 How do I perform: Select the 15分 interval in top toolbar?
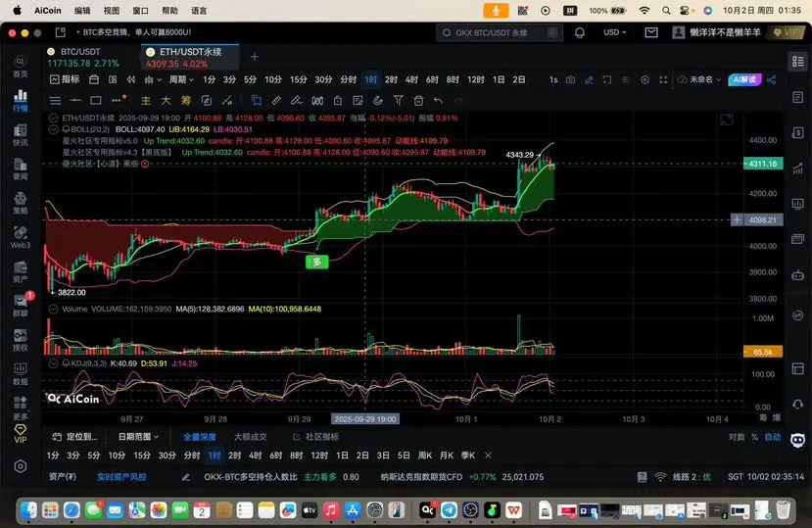pyautogui.click(x=299, y=79)
